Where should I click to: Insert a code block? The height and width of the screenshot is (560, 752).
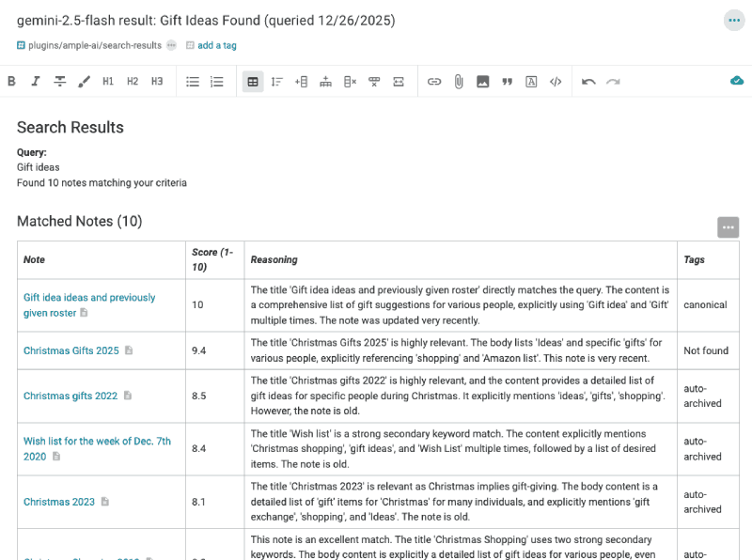(x=556, y=82)
